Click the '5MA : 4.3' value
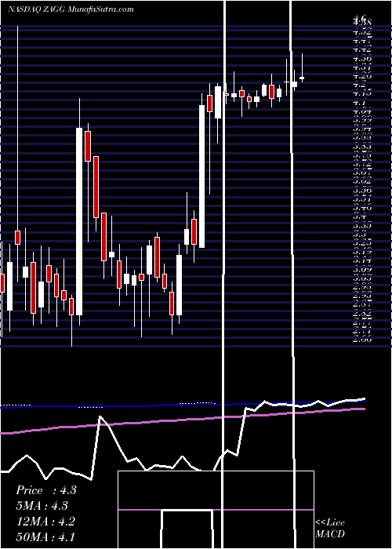Image resolution: width=392 pixels, height=549 pixels. click(42, 506)
